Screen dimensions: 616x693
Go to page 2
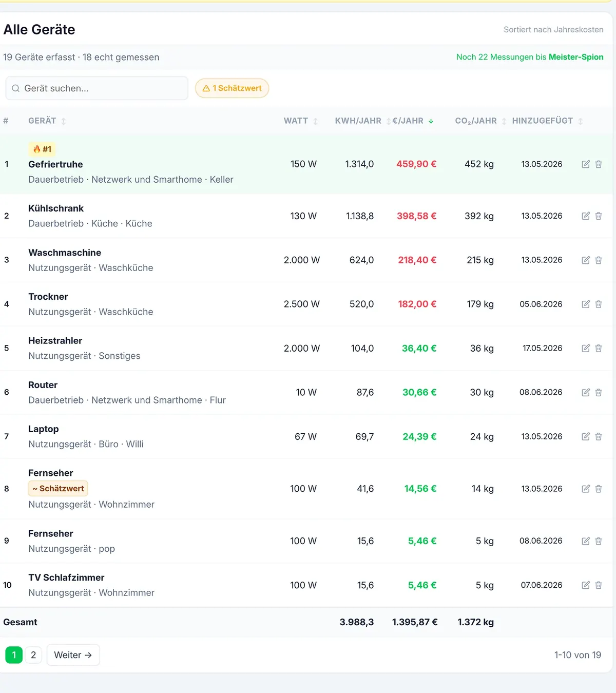[33, 655]
